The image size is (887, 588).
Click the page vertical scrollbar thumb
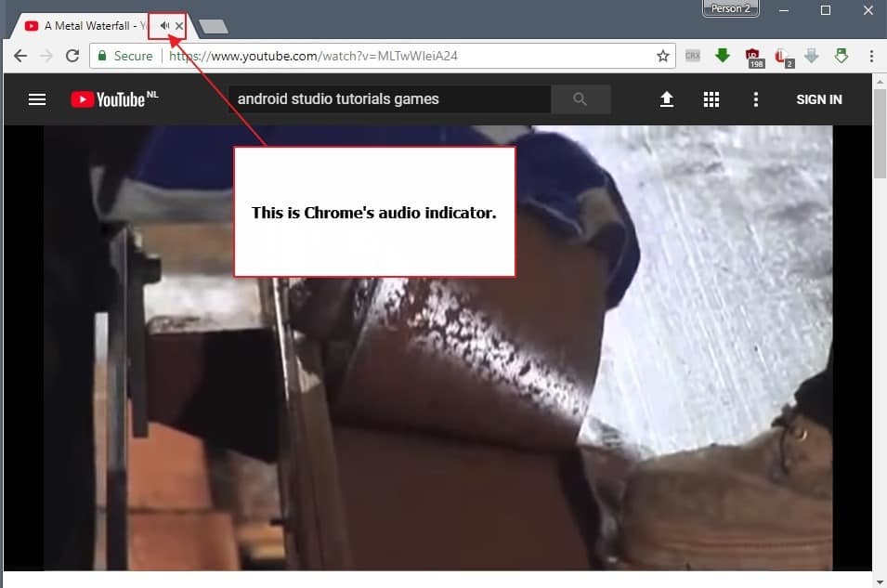pos(880,134)
